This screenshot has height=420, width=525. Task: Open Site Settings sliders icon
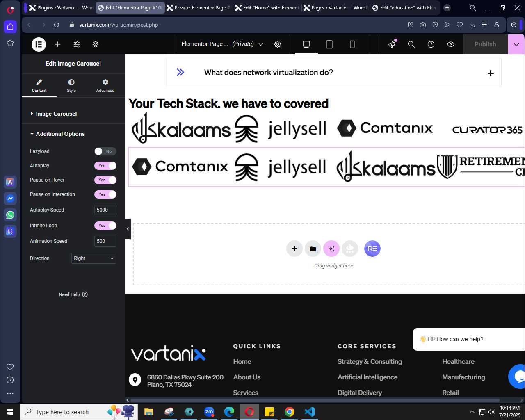[x=77, y=44]
